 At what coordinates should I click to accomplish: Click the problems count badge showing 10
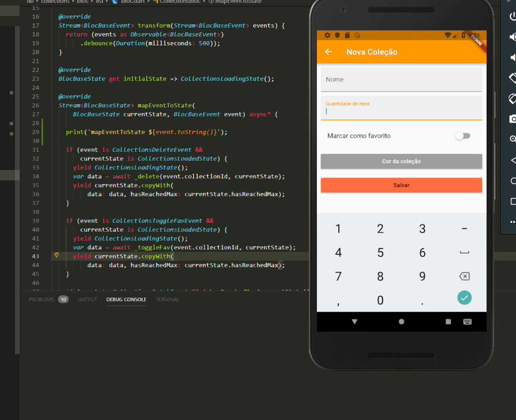63,299
